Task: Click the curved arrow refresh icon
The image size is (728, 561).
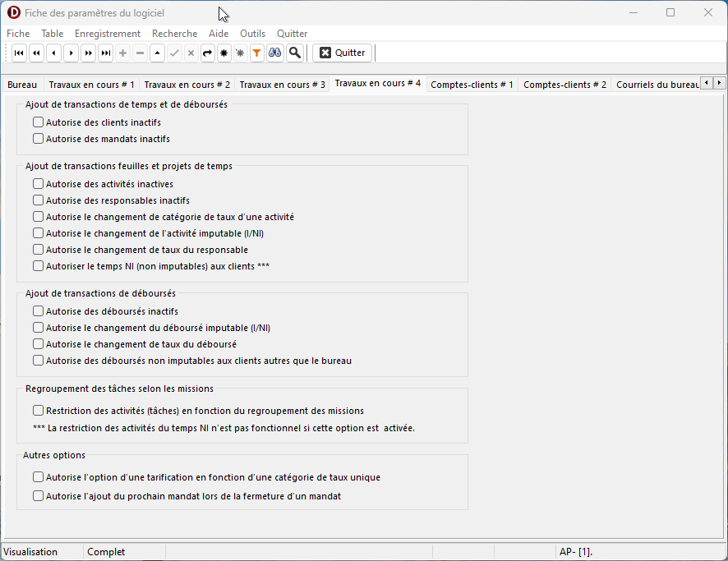Action: click(x=208, y=53)
